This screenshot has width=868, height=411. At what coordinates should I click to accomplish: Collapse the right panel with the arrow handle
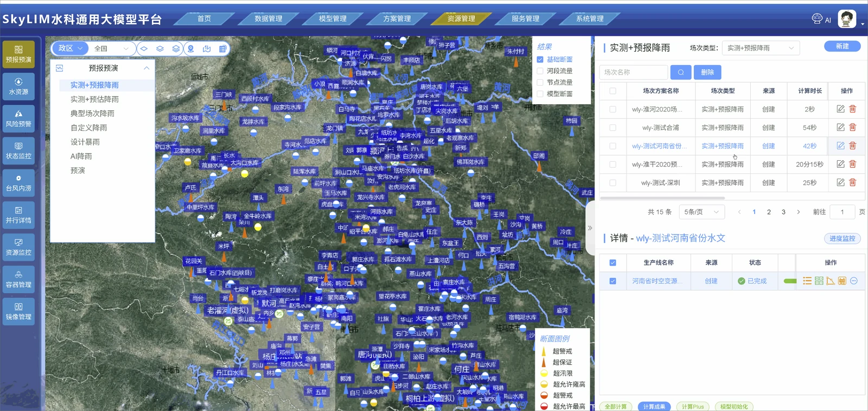590,228
